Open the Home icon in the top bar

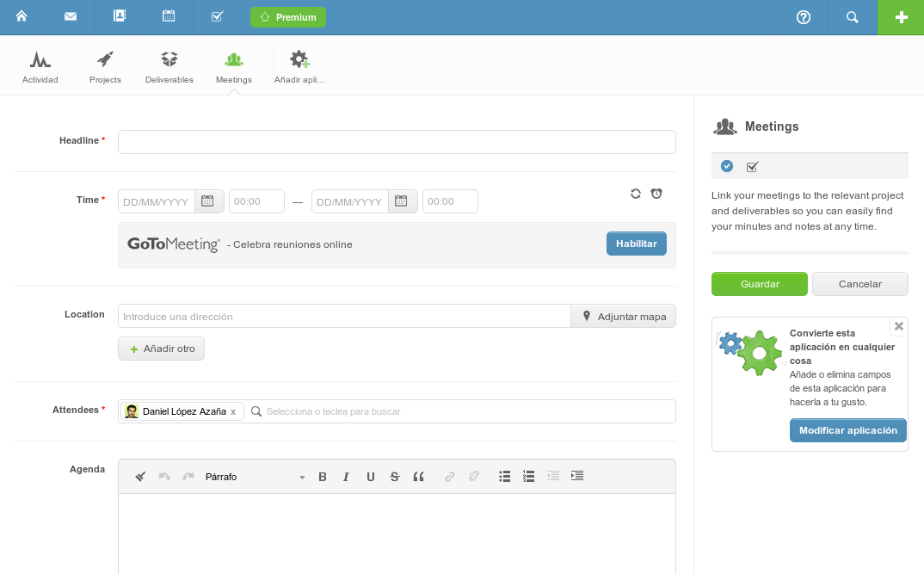[x=22, y=16]
